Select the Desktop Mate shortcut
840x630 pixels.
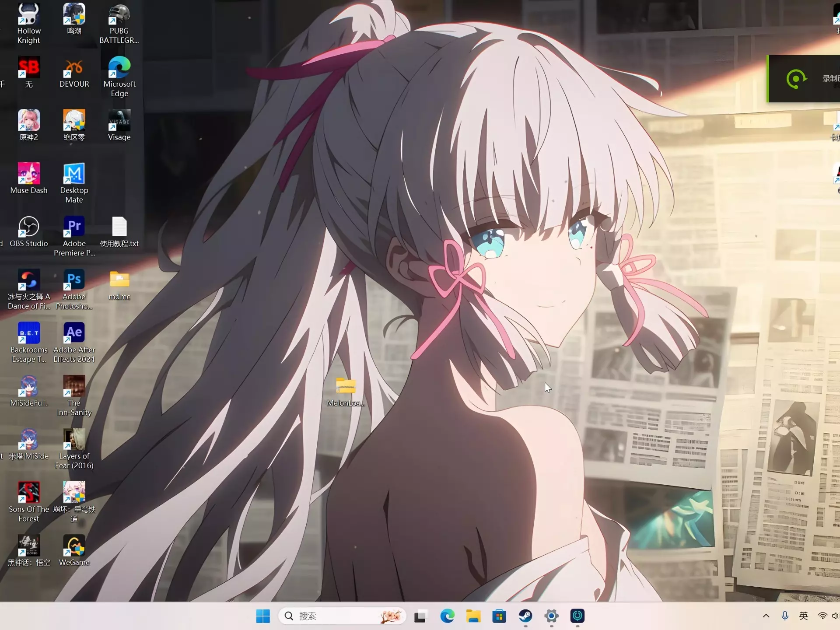[x=74, y=174]
